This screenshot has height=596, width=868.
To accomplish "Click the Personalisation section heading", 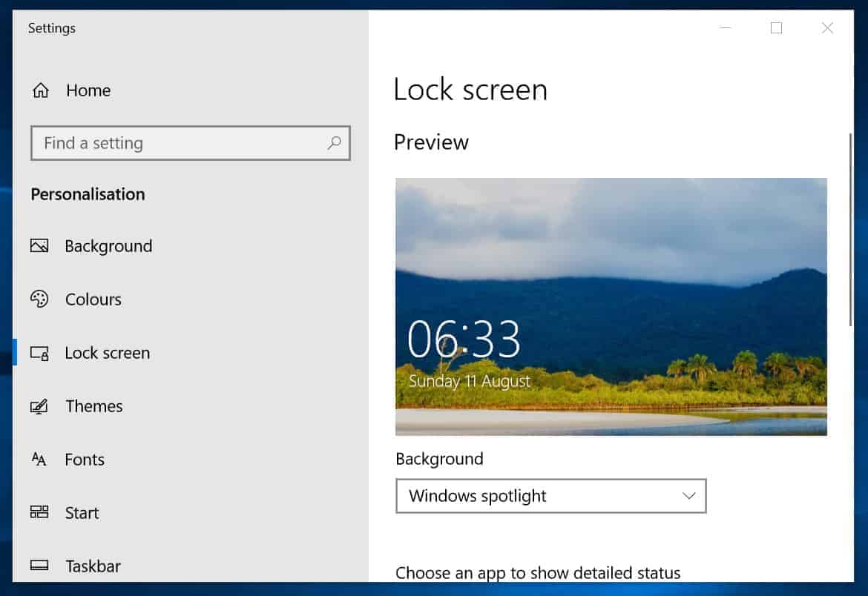I will pyautogui.click(x=88, y=194).
